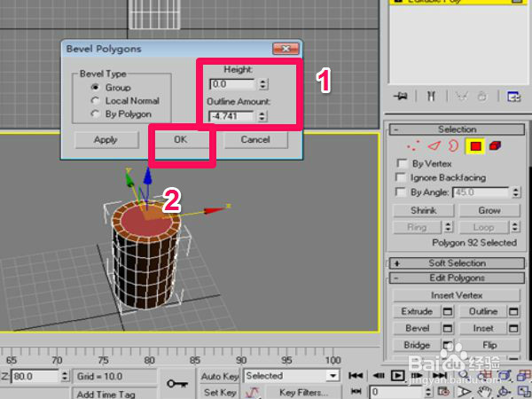Click Loop spinner arrows

(x=514, y=227)
